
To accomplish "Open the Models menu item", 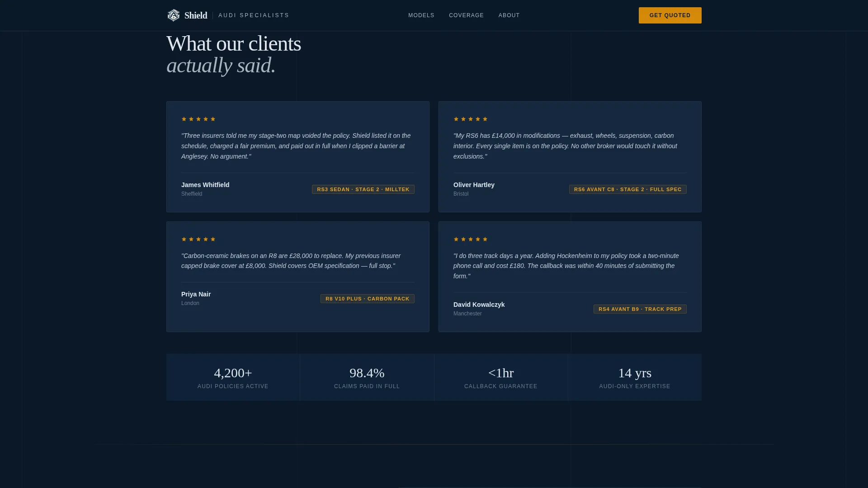I will coord(421,15).
